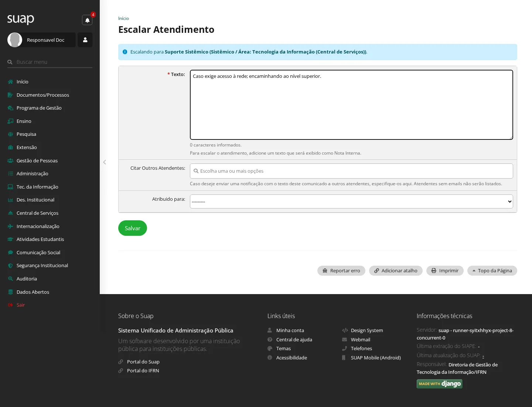Click the Minha conta person icon

(270, 330)
